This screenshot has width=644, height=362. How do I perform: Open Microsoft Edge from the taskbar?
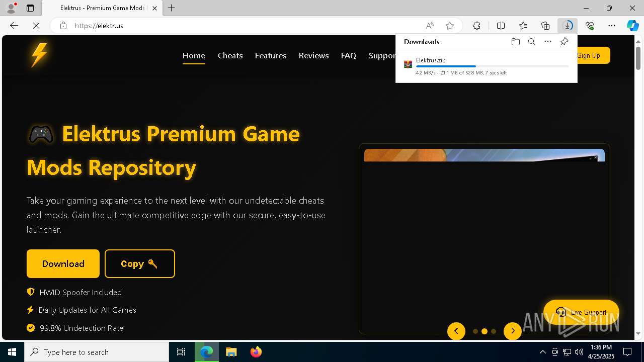(207, 352)
